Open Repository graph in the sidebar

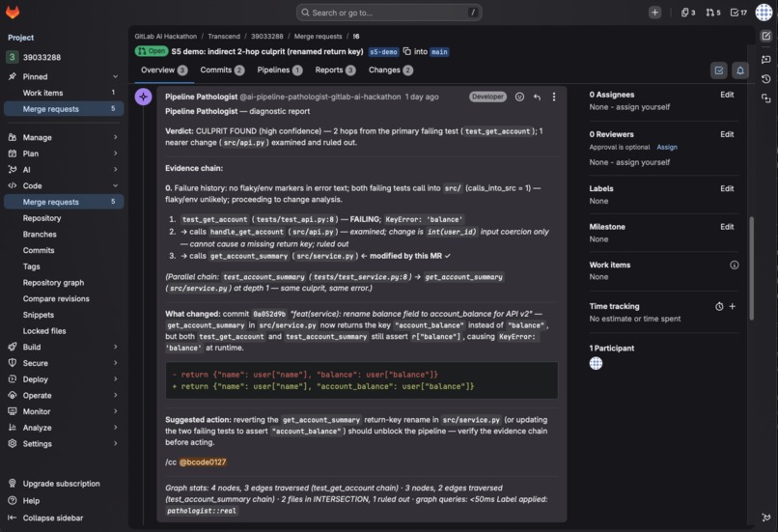(x=64, y=282)
